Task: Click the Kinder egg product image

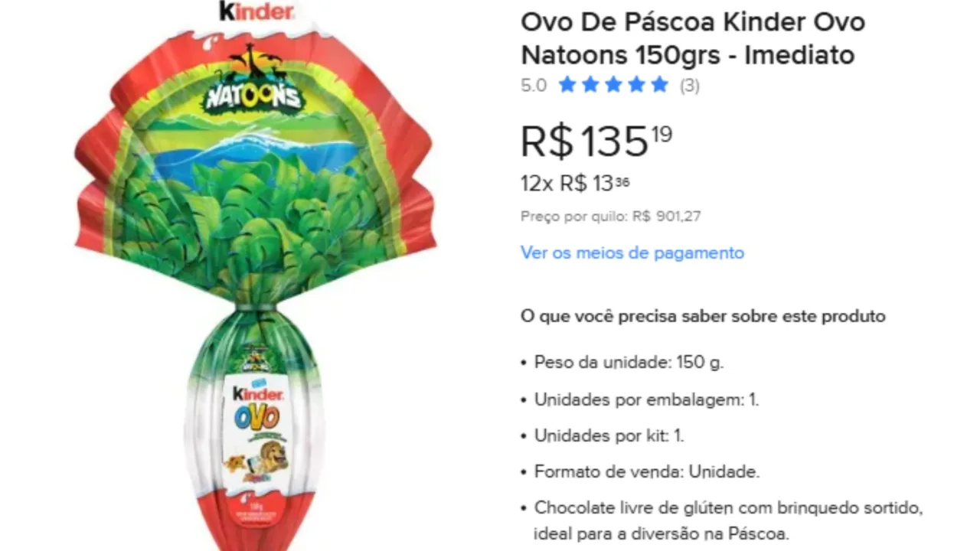Action: (x=255, y=275)
